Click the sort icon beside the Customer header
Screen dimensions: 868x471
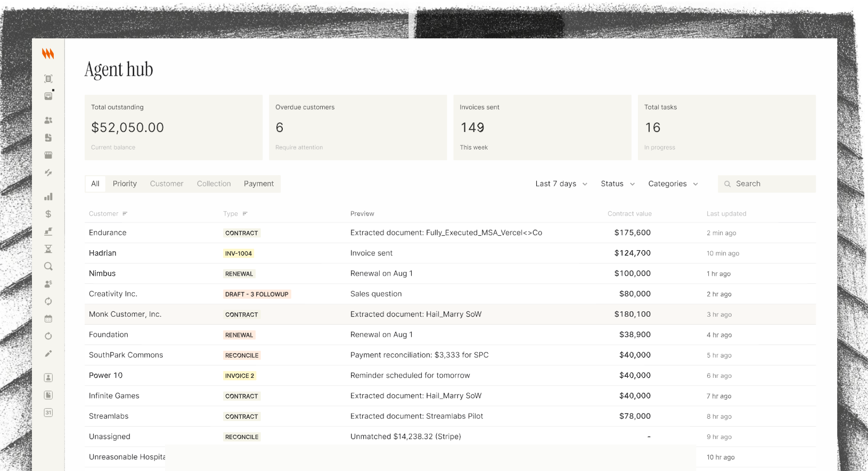(125, 214)
